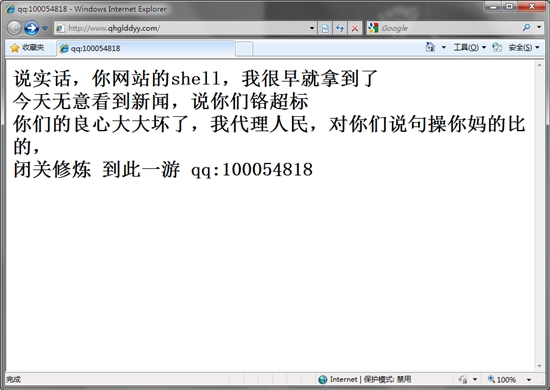The height and width of the screenshot is (390, 550).
Task: Click the qq:100054818 text in the page
Action: click(x=252, y=170)
